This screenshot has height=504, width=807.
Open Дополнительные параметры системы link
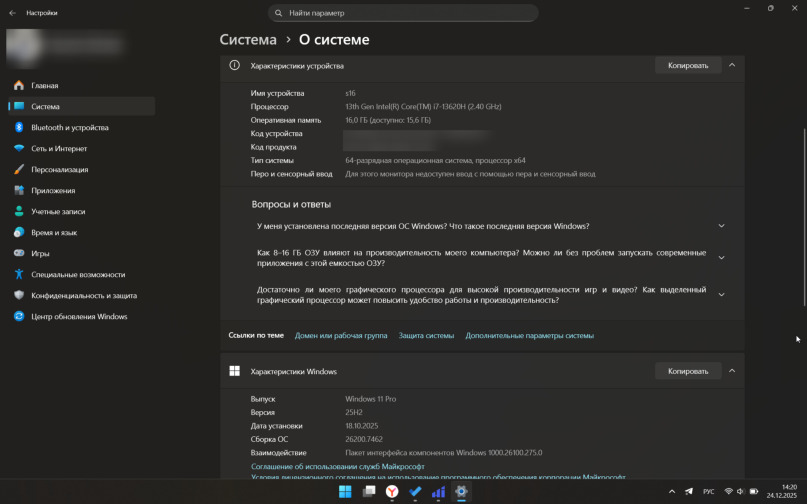tap(530, 336)
